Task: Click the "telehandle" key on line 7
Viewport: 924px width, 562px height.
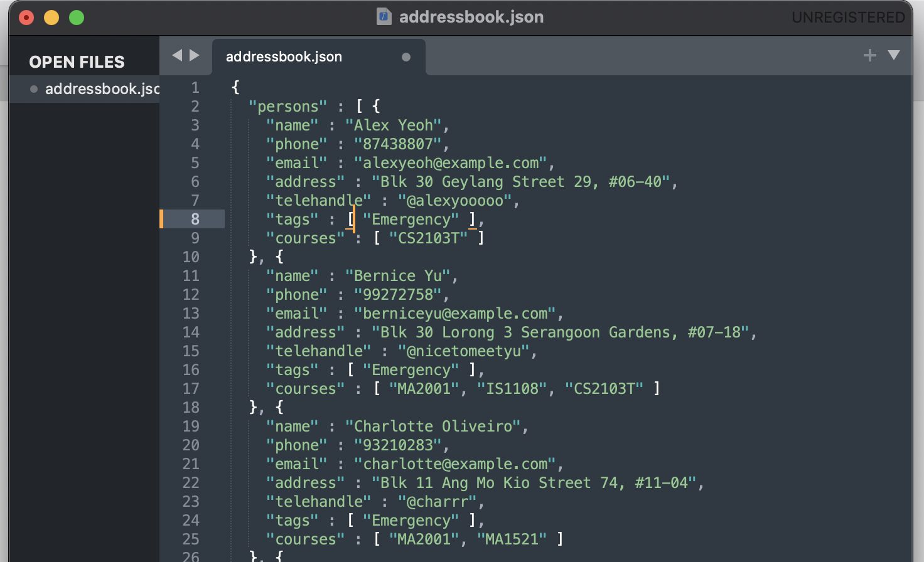Action: [319, 200]
